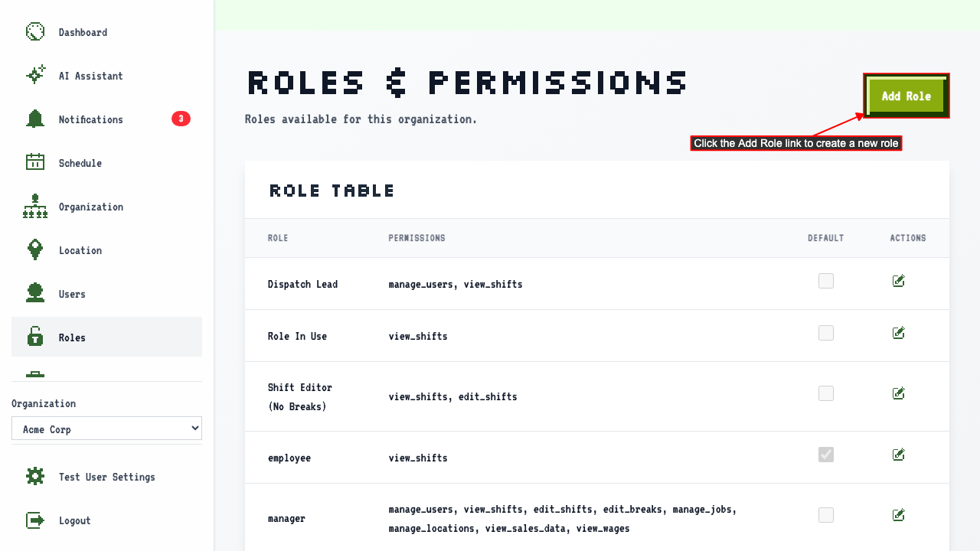The height and width of the screenshot is (551, 980).
Task: Edit the Dispatch Lead role icon
Action: click(x=899, y=281)
